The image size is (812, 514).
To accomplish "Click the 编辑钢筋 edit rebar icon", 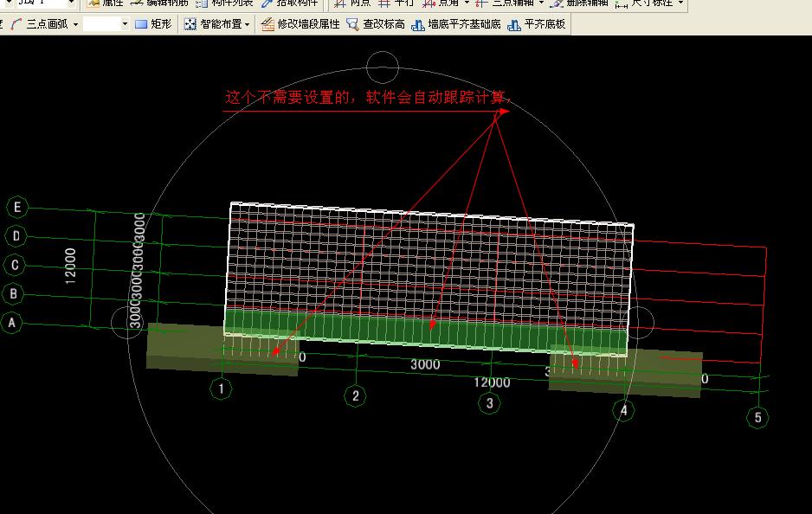I will (x=136, y=3).
